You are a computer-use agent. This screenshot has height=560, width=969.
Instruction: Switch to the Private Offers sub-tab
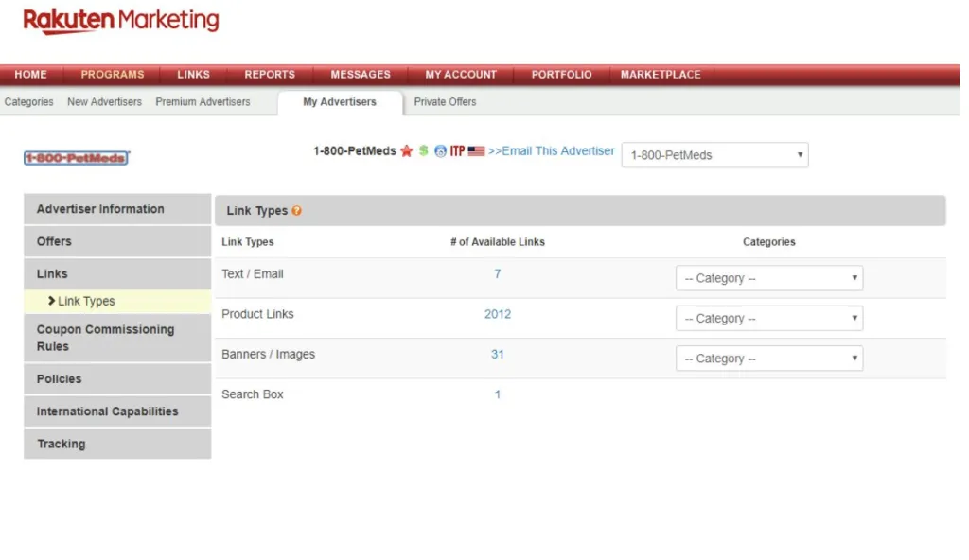(x=445, y=102)
